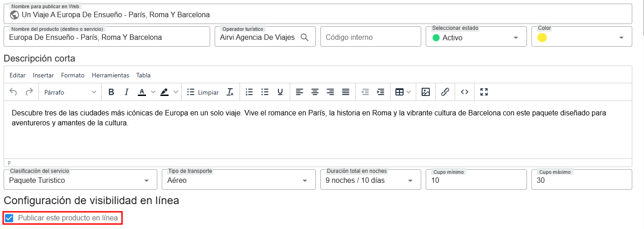
Task: Open the Herramientas menu
Action: [x=110, y=75]
